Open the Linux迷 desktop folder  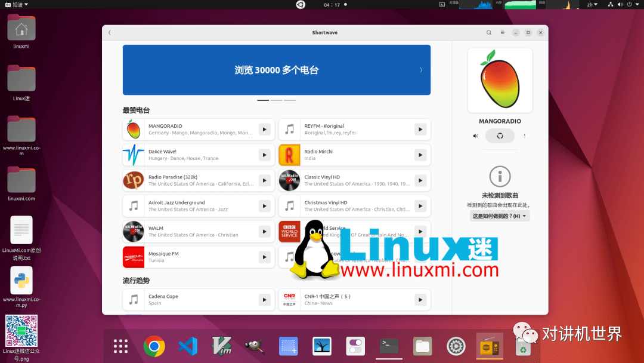pyautogui.click(x=21, y=83)
